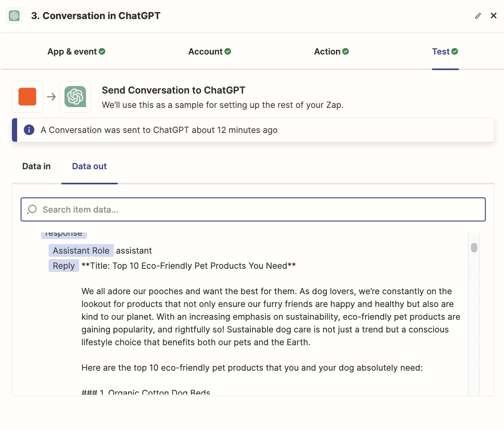
Task: Open the Account tab
Action: [x=210, y=52]
